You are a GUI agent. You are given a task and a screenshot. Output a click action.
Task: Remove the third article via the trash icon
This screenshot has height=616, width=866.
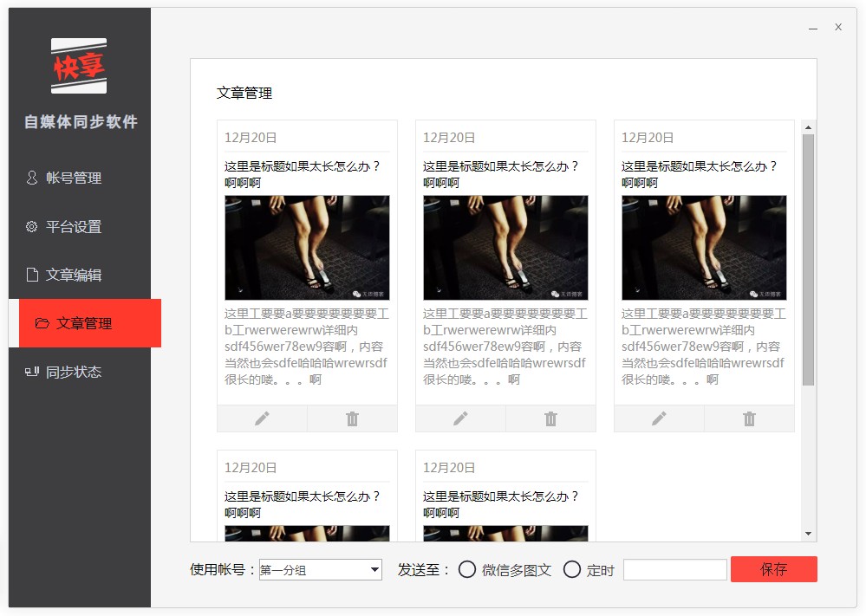[748, 418]
